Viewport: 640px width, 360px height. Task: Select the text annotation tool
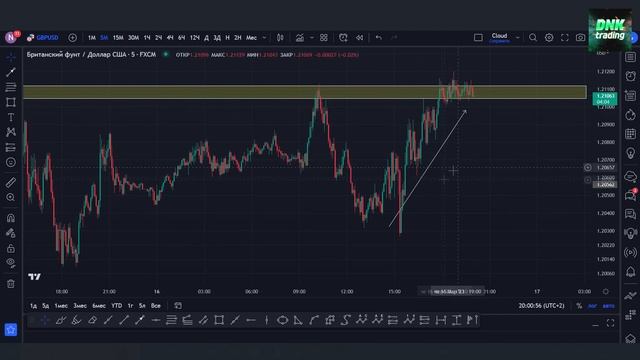(11, 117)
